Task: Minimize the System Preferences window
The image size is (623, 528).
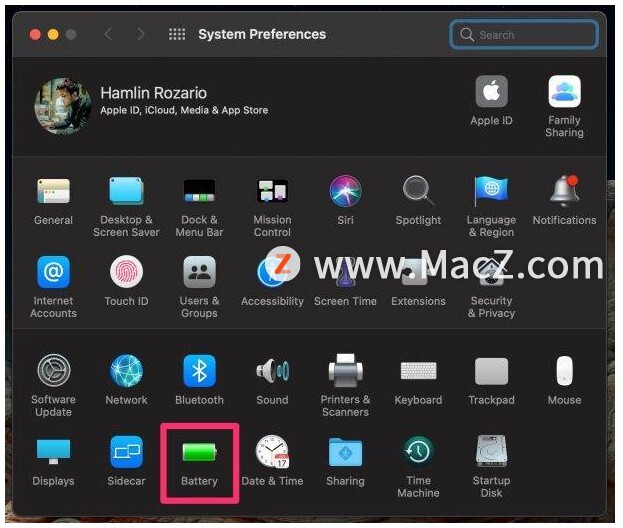Action: point(53,35)
